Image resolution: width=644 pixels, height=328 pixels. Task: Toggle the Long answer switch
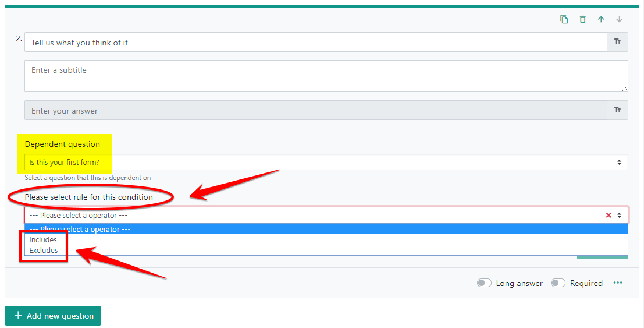click(x=484, y=283)
